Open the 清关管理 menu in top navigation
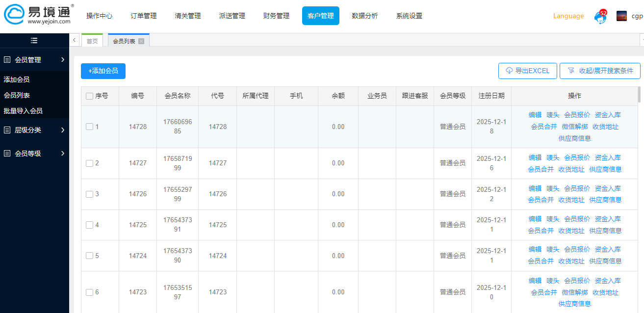The image size is (644, 313). tap(187, 15)
